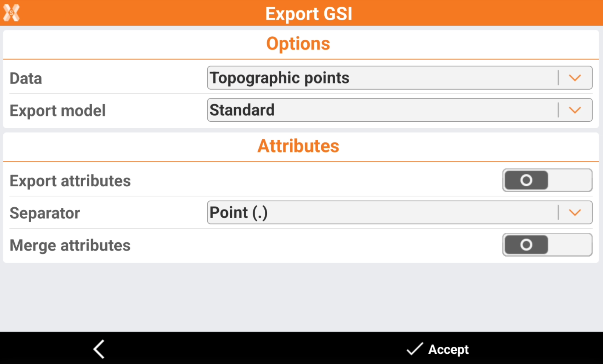Image resolution: width=603 pixels, height=364 pixels.
Task: Tap the Export attributes label text
Action: (70, 181)
